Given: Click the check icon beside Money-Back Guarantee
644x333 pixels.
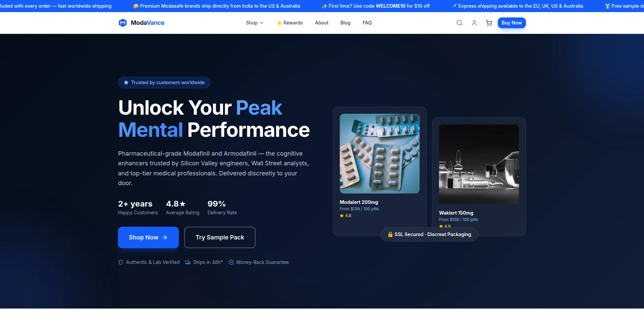Looking at the screenshot, I should click(231, 262).
